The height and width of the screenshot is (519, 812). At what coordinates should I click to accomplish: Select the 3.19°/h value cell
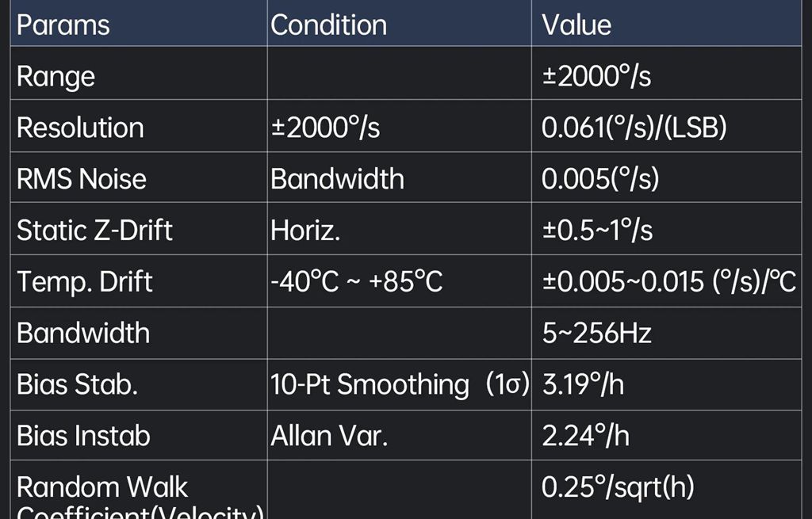click(x=583, y=384)
